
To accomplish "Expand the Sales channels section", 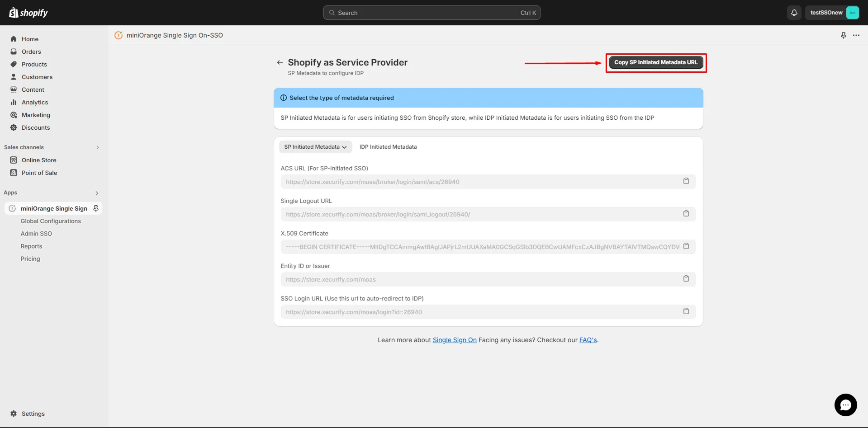I will (x=97, y=147).
